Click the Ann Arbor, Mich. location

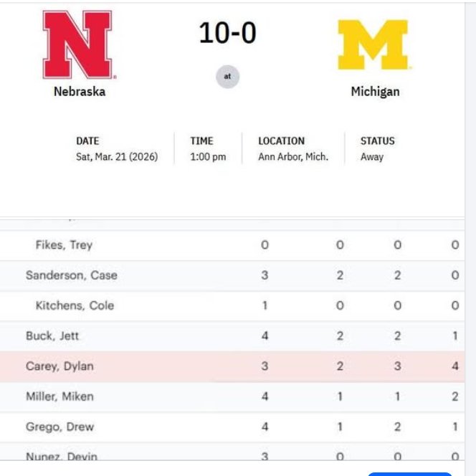[293, 157]
